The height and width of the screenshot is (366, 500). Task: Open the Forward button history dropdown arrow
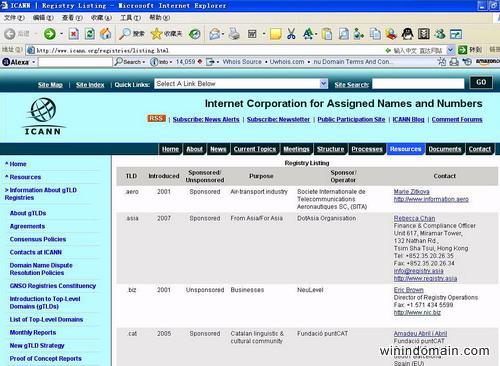pos(61,34)
